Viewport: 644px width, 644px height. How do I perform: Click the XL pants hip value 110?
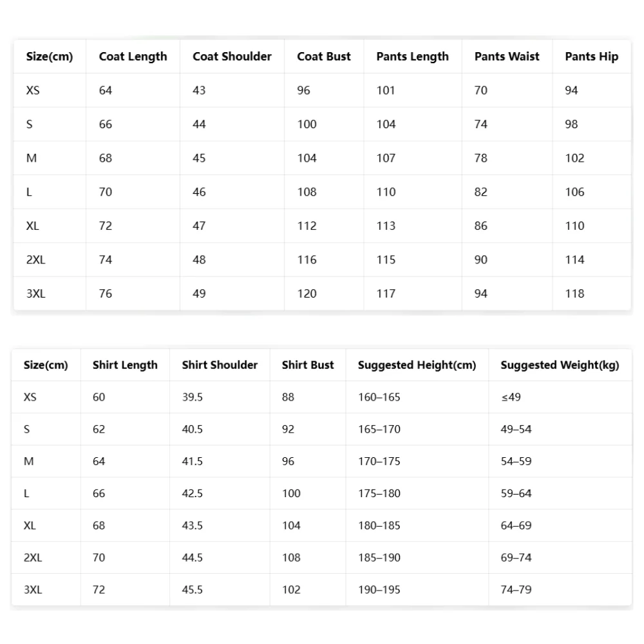(x=574, y=226)
